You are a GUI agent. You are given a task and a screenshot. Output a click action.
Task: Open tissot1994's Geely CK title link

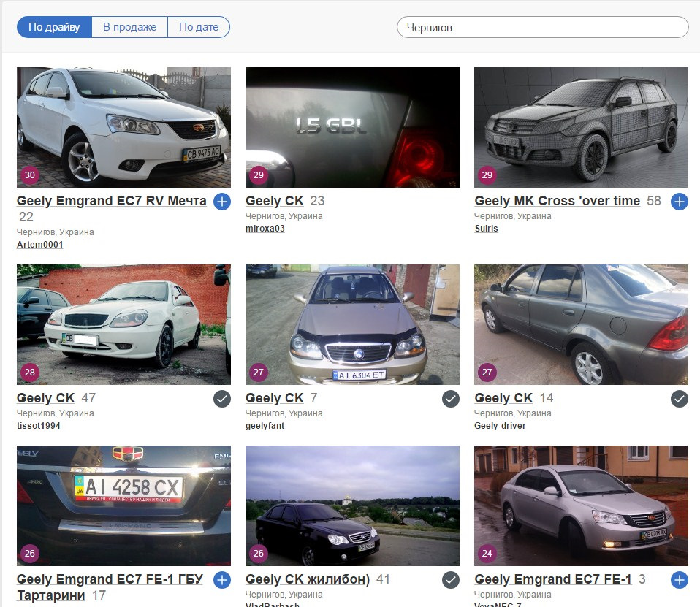[x=45, y=398]
